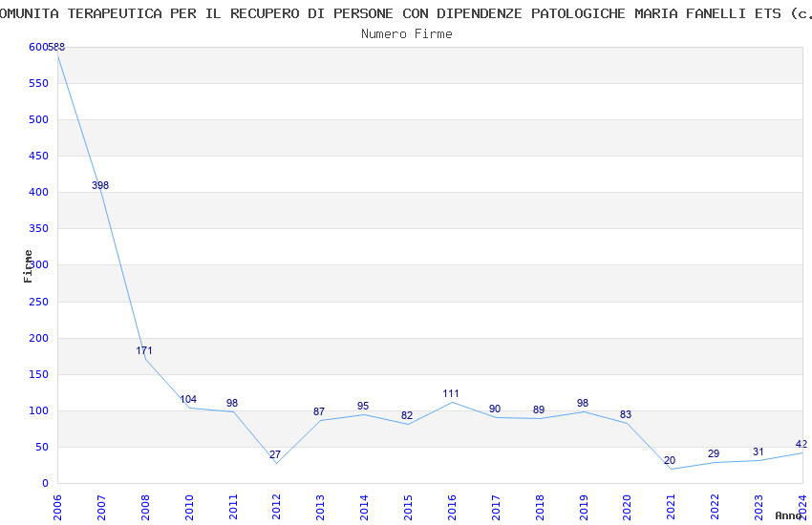Click the 588 data point label for 2006
Viewport: 812px width, 525px height.
(x=57, y=47)
